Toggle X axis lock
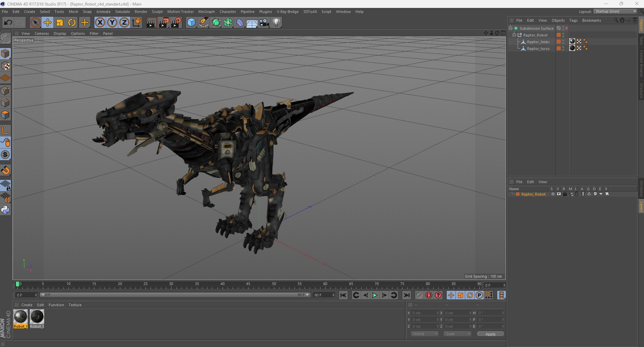Image resolution: width=644 pixels, height=347 pixels. (100, 22)
